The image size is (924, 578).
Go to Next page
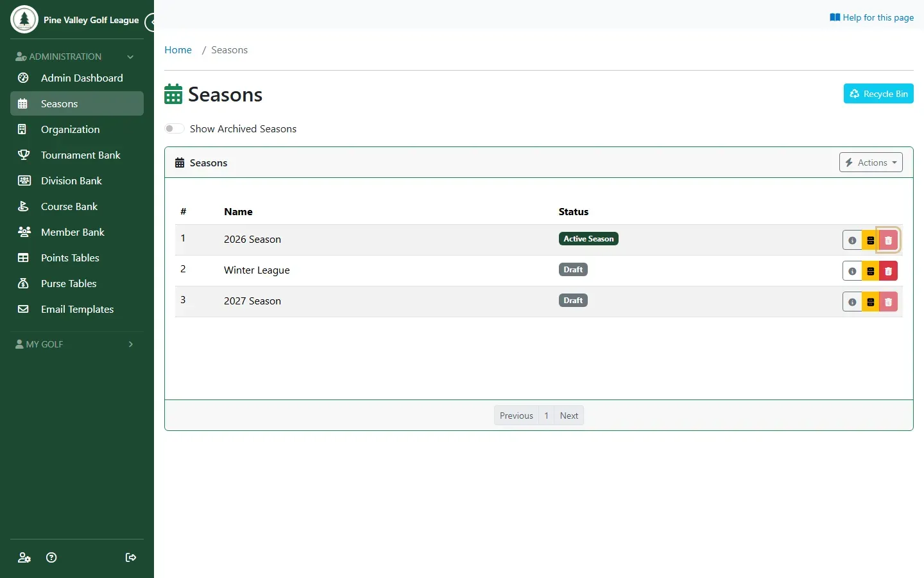[569, 416]
